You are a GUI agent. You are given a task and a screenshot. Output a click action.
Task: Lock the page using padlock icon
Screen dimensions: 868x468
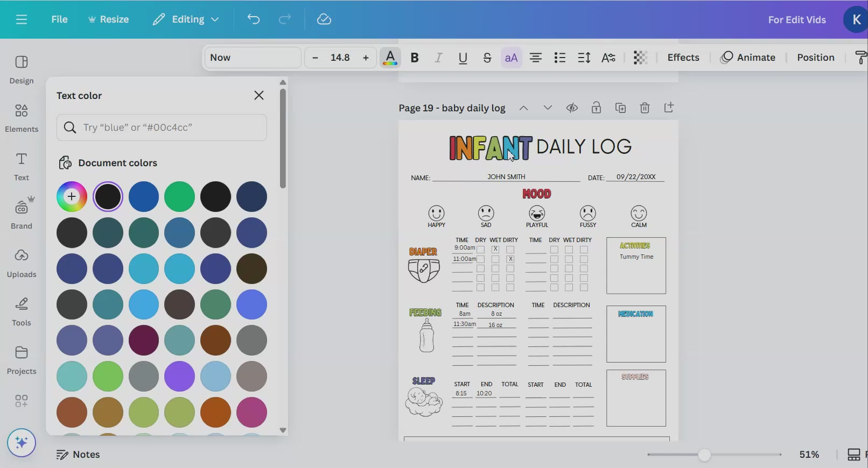click(x=596, y=108)
